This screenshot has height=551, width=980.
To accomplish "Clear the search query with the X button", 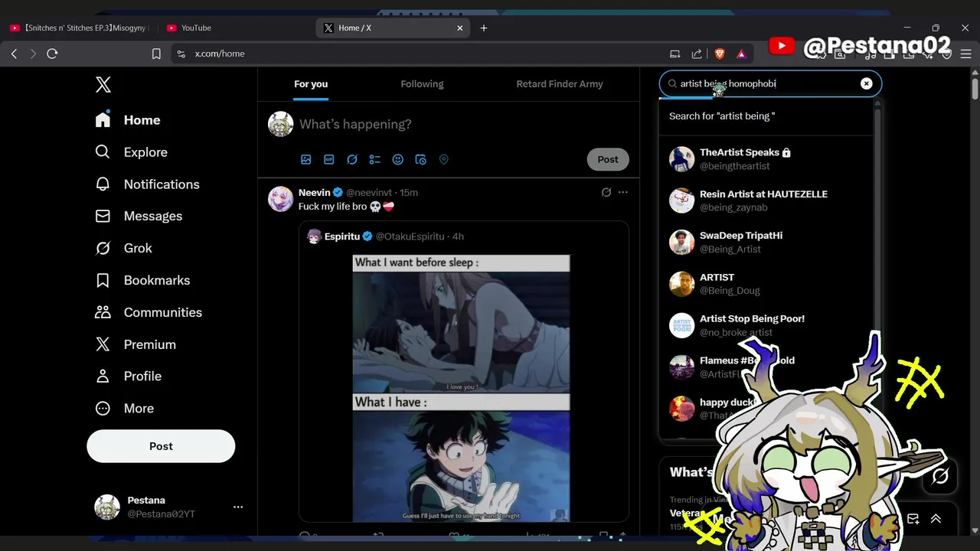I will 866,83.
